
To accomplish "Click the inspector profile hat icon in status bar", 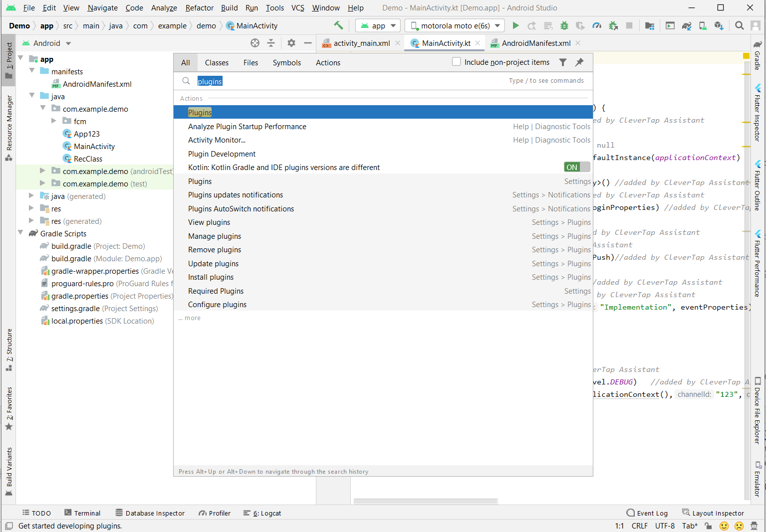I will [x=754, y=526].
